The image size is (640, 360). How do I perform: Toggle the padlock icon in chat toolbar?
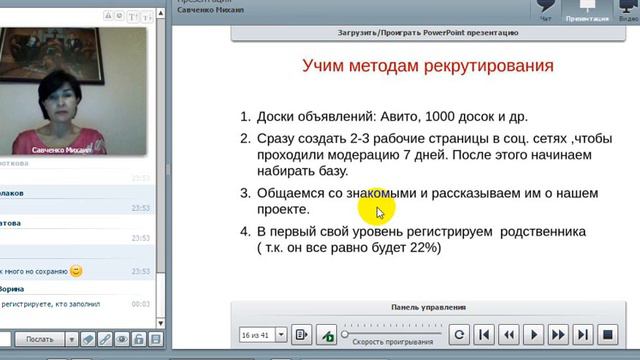click(x=139, y=339)
